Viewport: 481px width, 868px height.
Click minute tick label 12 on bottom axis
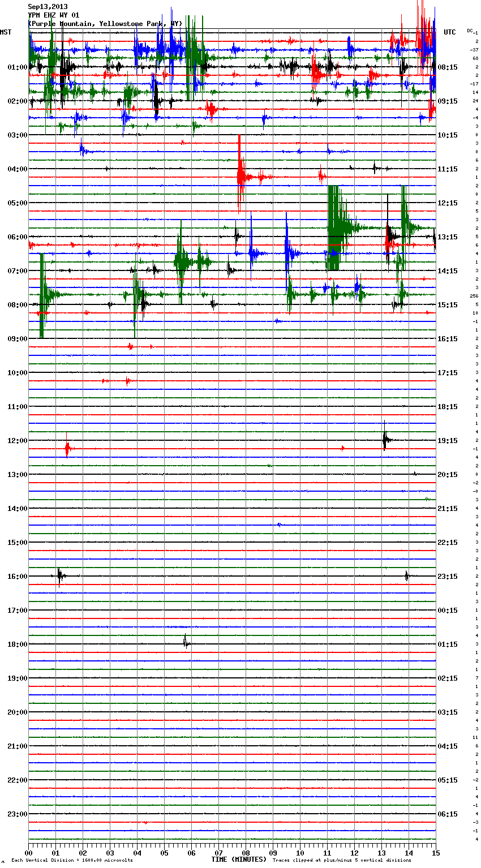pyautogui.click(x=354, y=853)
